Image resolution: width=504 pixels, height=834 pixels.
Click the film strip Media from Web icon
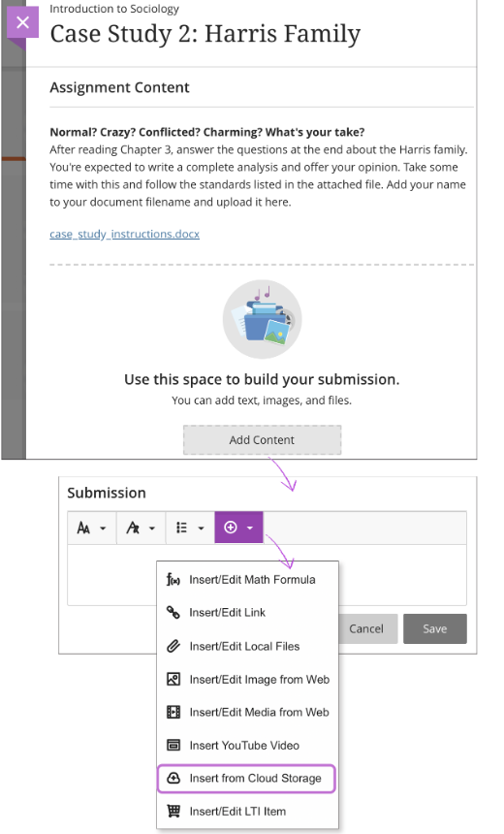[173, 712]
